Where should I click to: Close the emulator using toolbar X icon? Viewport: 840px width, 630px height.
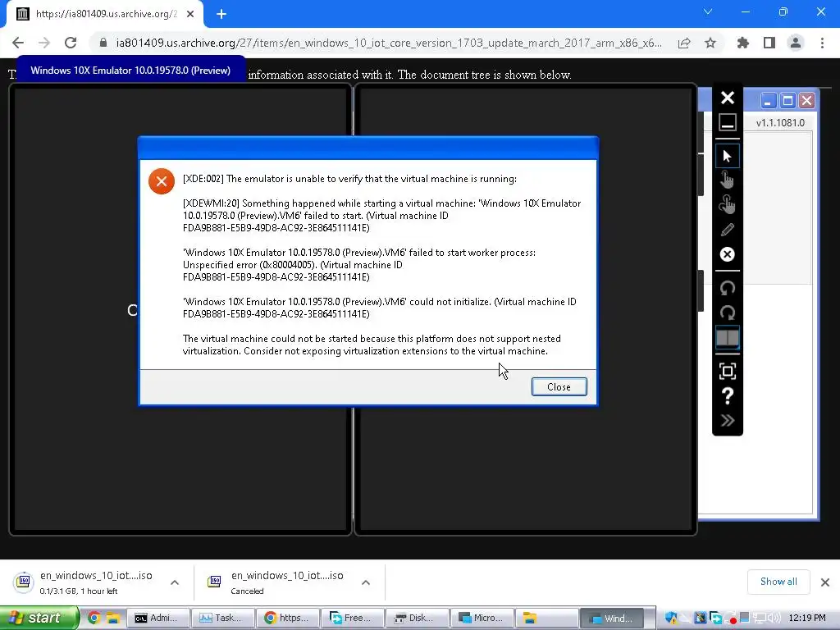click(727, 98)
